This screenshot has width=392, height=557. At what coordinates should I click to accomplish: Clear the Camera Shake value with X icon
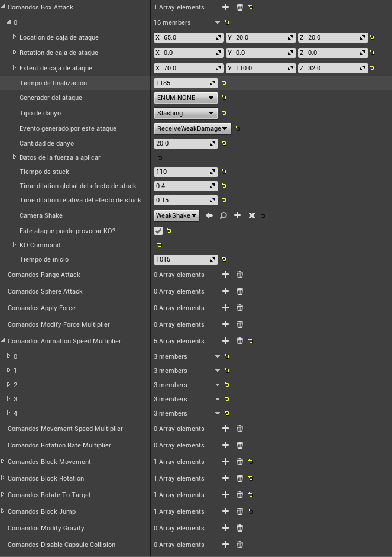point(251,215)
